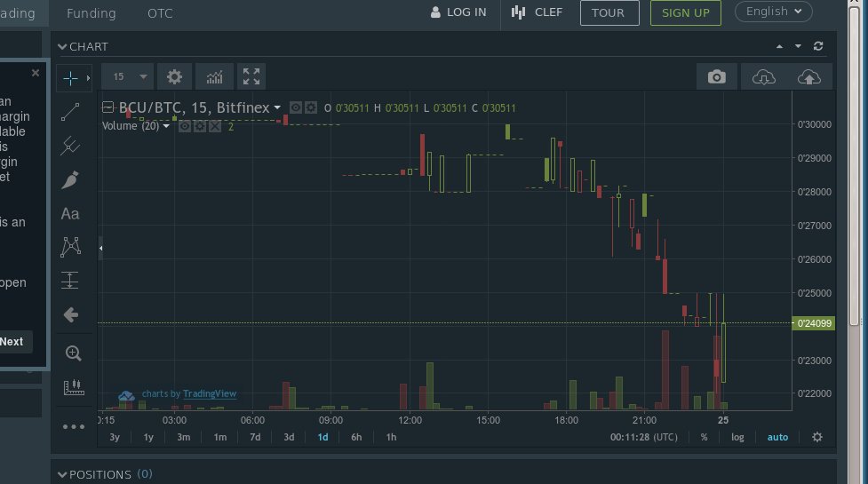Close the tour popup with X

36,73
